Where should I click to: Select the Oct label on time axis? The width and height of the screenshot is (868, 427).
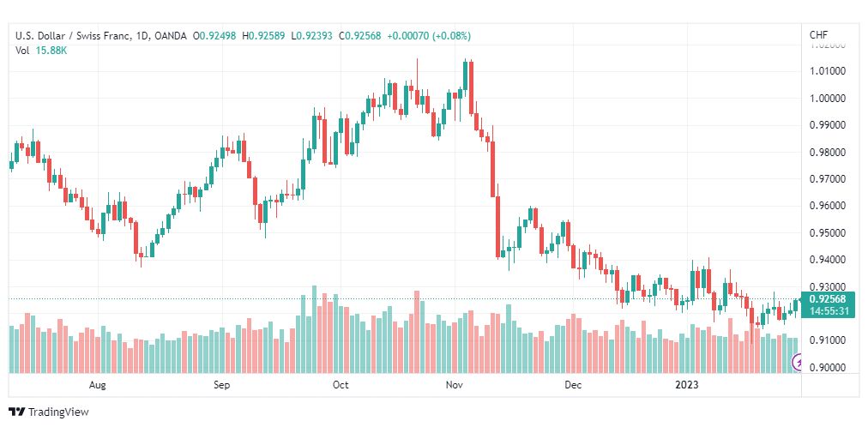[x=341, y=385]
